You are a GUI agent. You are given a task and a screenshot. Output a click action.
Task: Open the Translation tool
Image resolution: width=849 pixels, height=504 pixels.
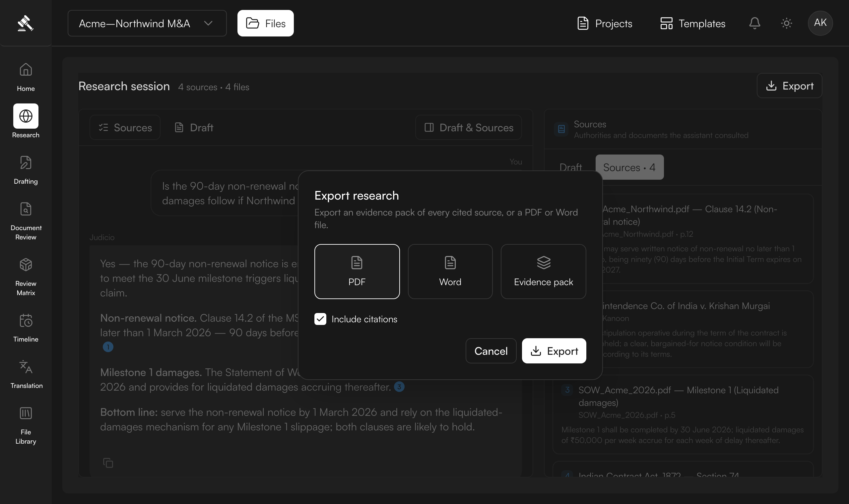click(x=26, y=374)
